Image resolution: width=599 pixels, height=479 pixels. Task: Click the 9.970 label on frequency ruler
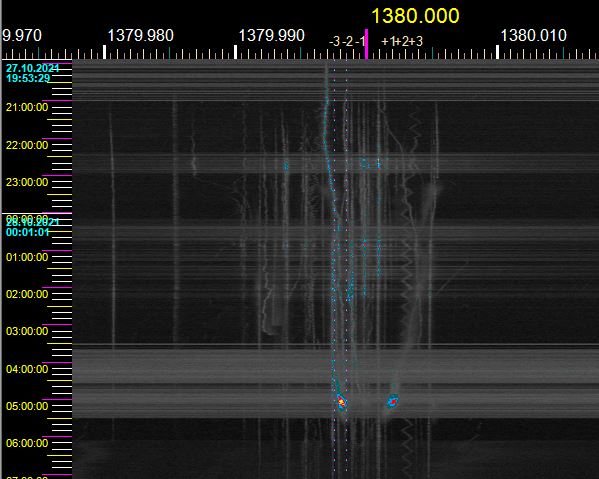(22, 36)
